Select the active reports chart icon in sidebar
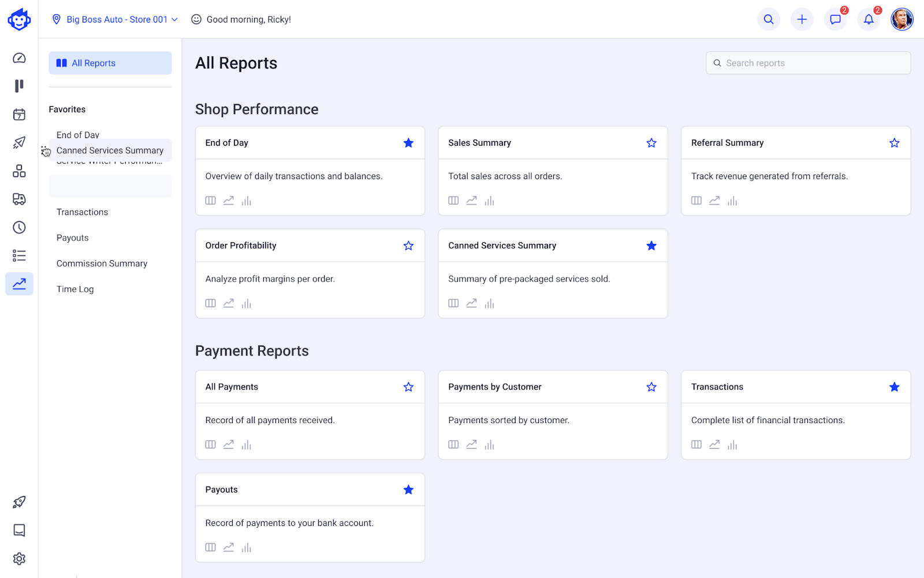Viewport: 924px width, 578px height. 19,284
